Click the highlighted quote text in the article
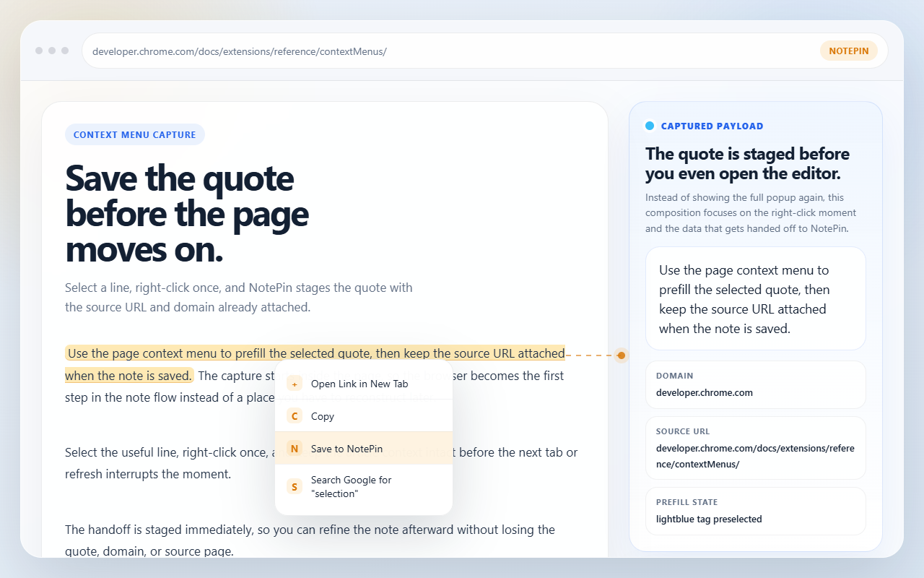This screenshot has height=578, width=924. pyautogui.click(x=315, y=364)
